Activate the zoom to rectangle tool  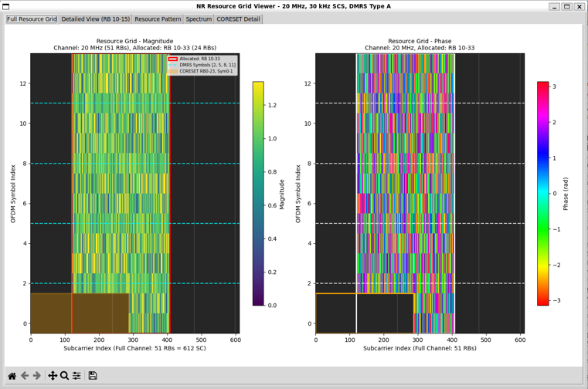pos(65,376)
